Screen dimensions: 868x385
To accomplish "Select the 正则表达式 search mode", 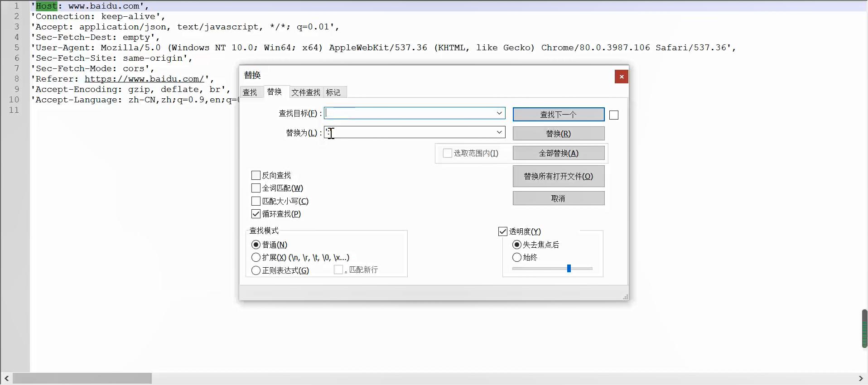I will click(x=256, y=270).
